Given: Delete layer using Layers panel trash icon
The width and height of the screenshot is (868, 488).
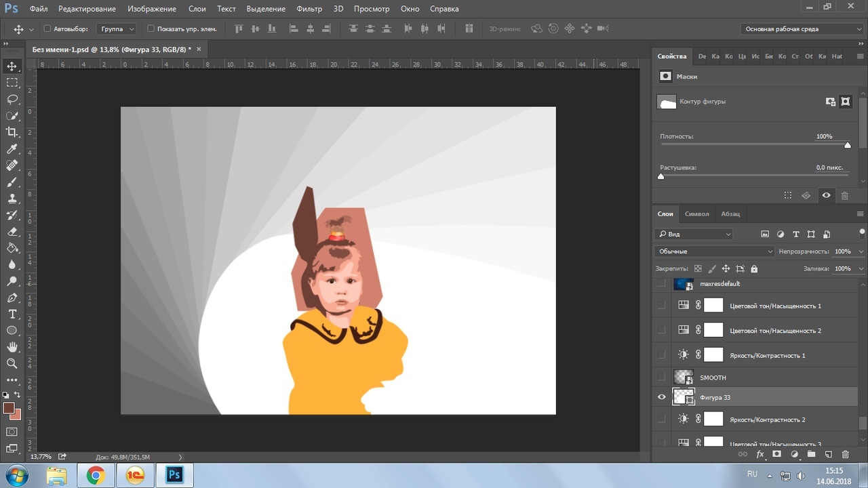Looking at the screenshot, I should (845, 454).
